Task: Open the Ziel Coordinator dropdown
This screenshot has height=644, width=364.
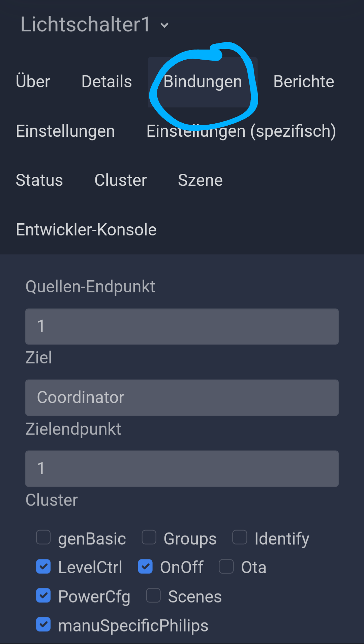Action: (x=182, y=397)
